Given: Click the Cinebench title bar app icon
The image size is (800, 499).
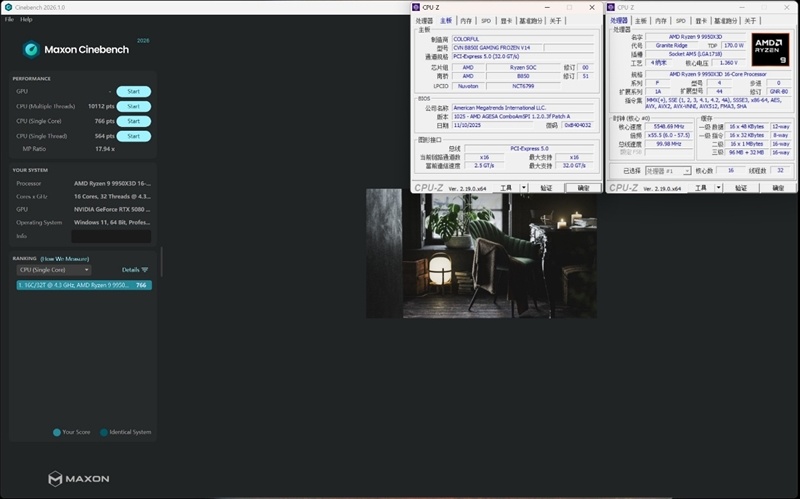Looking at the screenshot, I should pyautogui.click(x=8, y=7).
